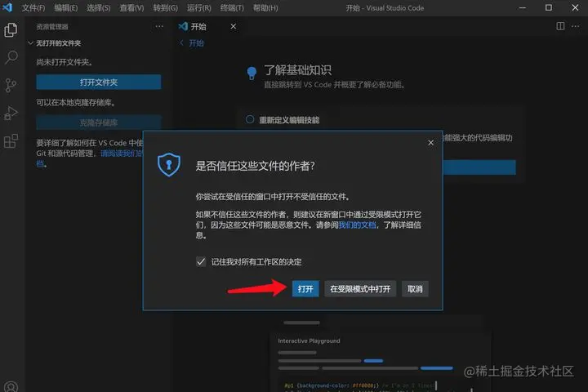Screen dimensions: 588x392
Task: Close the 开始 tab
Action: point(234,26)
